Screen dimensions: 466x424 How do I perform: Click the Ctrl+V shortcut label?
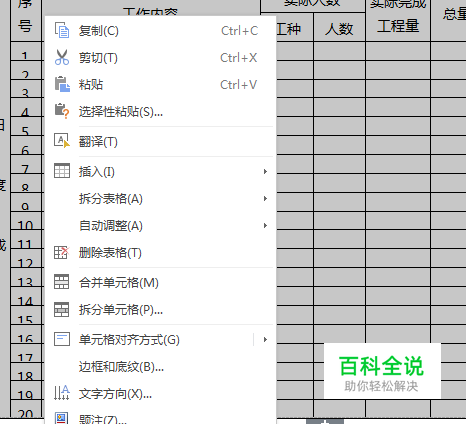pos(239,85)
